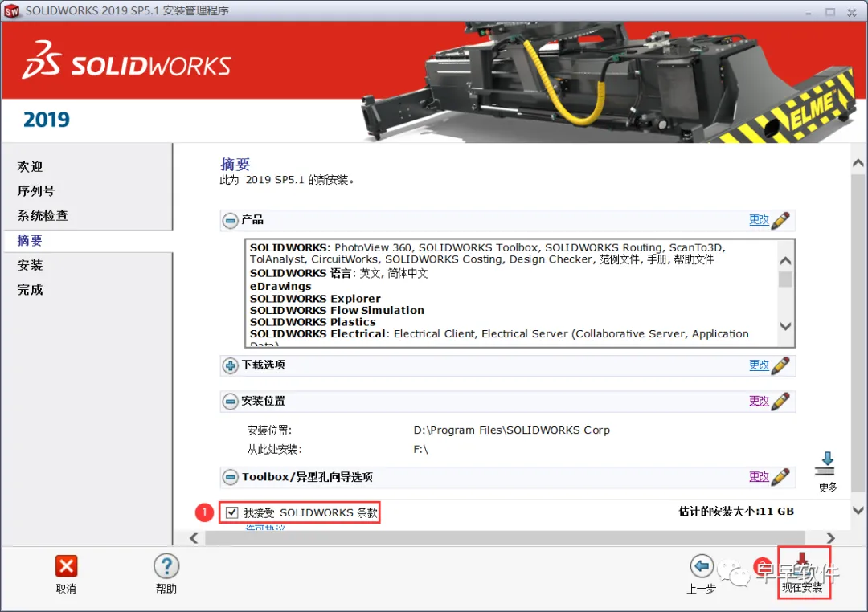Click the SOLIDWORKS title bar app icon
This screenshot has width=868, height=612.
[11, 11]
